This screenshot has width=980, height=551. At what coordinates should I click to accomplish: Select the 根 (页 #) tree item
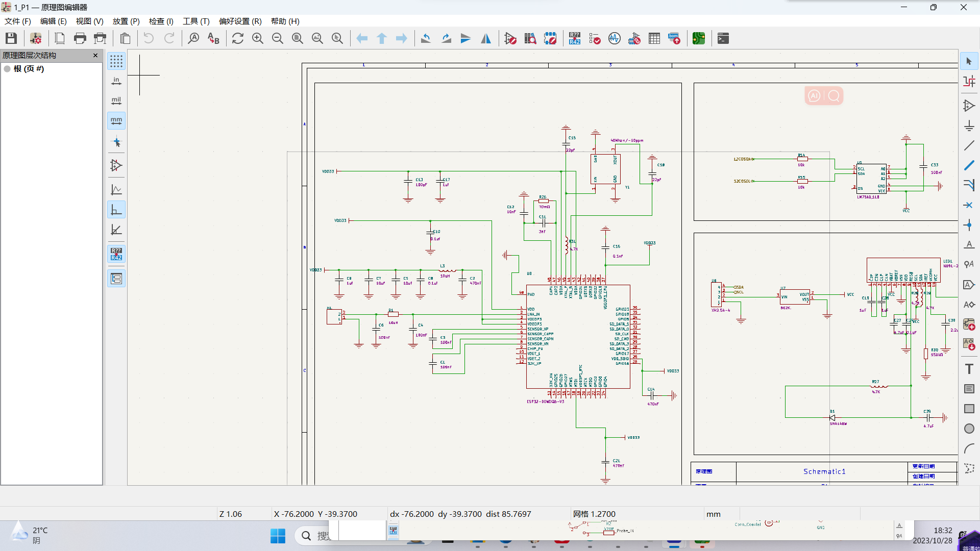point(29,68)
